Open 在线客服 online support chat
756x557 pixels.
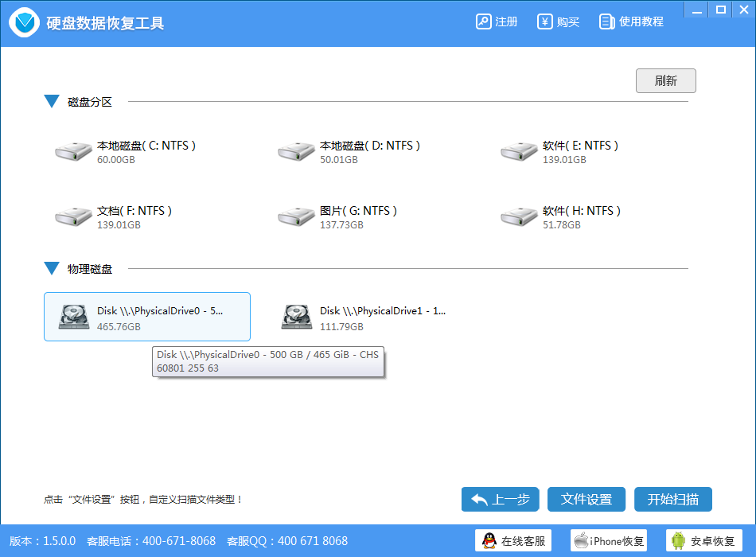pyautogui.click(x=513, y=541)
